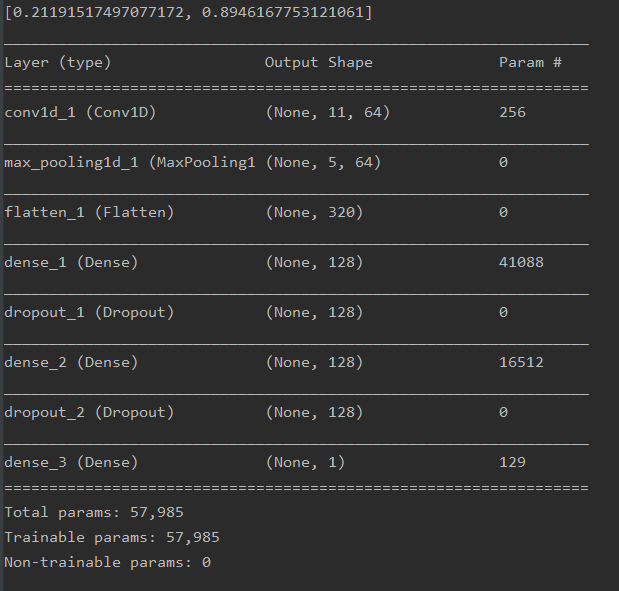Click the dropout_1 (Dropout) layer name
The height and width of the screenshot is (591, 619).
coord(89,312)
